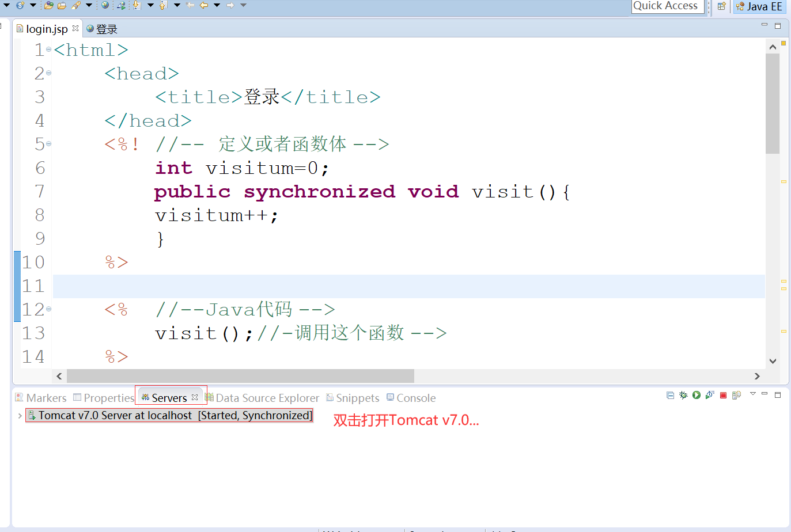Close the login.jsp editor tab
Viewport: 791px width, 532px height.
click(75, 28)
